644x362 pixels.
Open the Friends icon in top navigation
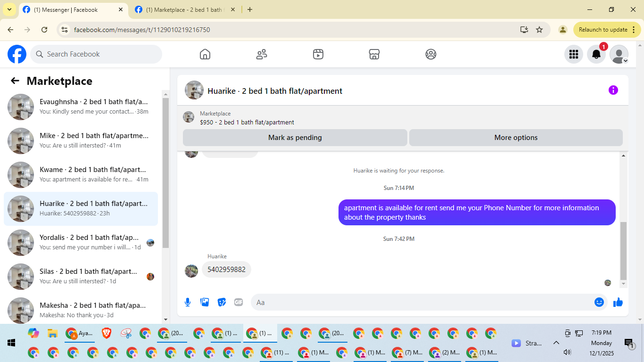pyautogui.click(x=262, y=54)
